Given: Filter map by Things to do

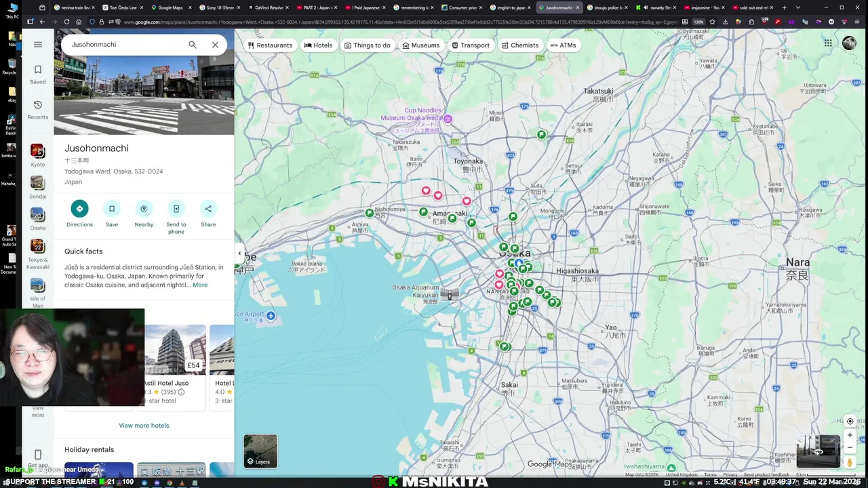Looking at the screenshot, I should [367, 45].
